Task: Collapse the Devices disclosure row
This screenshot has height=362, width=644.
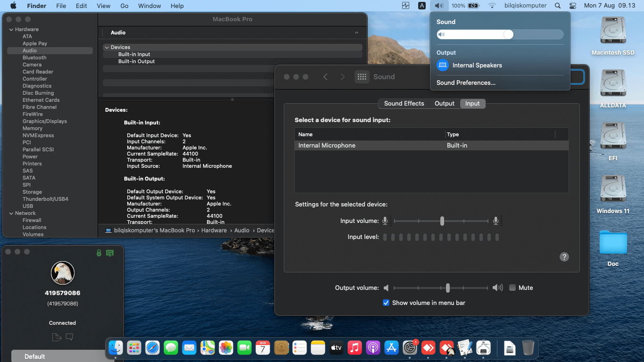Action: click(x=107, y=47)
